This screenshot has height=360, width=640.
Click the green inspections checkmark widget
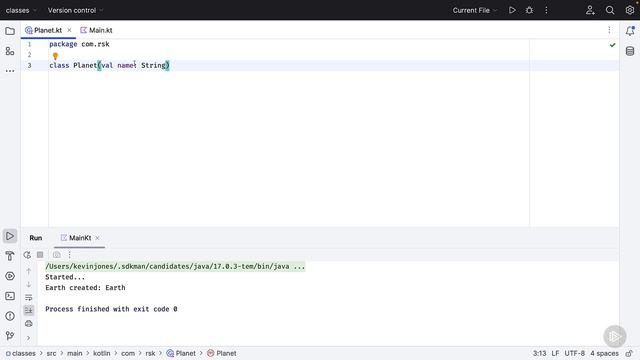click(x=612, y=45)
